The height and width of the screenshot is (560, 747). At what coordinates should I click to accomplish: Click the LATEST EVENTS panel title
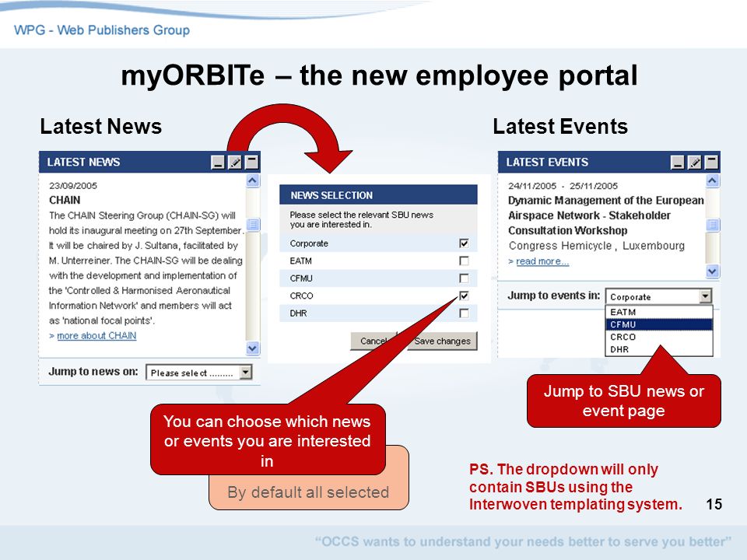(x=547, y=162)
